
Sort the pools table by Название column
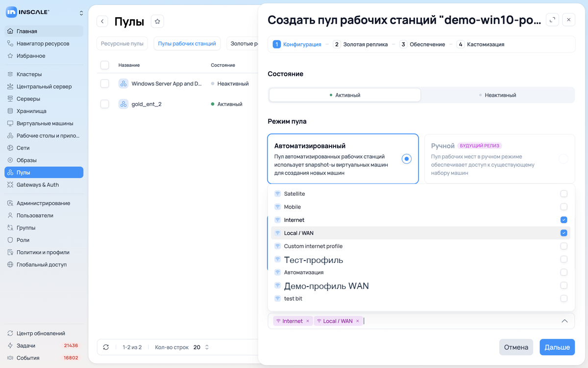[129, 65]
